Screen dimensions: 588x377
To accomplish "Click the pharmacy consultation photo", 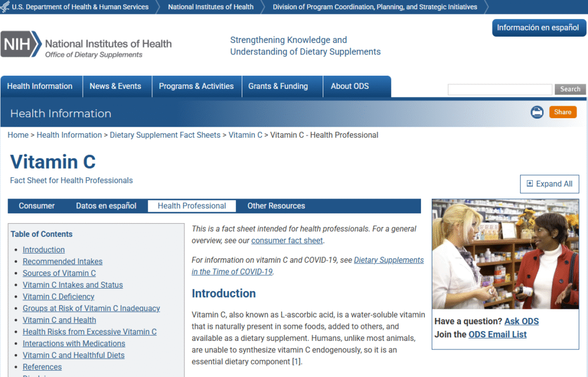I will point(505,254).
